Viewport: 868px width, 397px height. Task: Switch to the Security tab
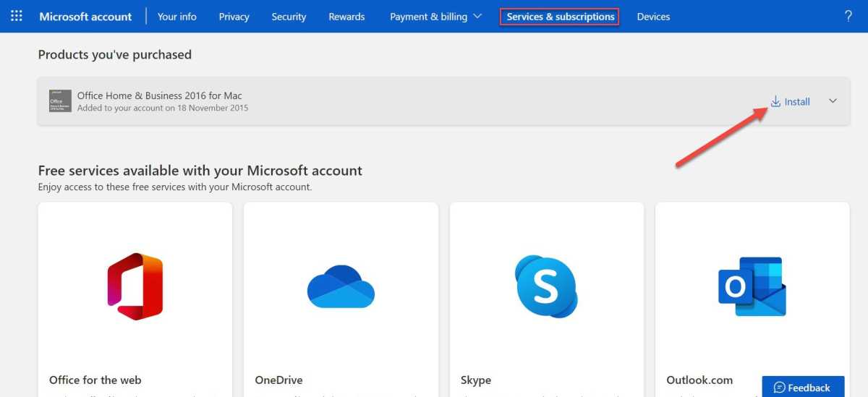pos(289,17)
